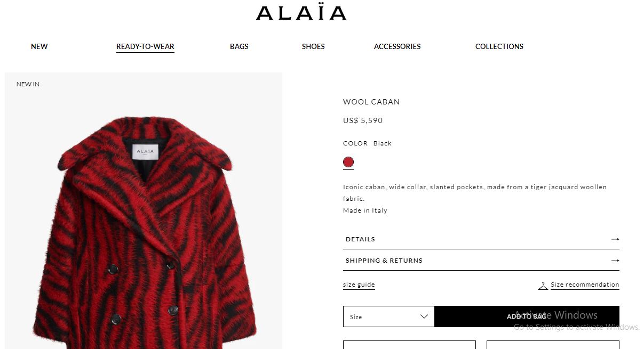Screen dimensions: 644x349
Task: Click the hanger icon beside Size recommendation
Action: pos(543,286)
